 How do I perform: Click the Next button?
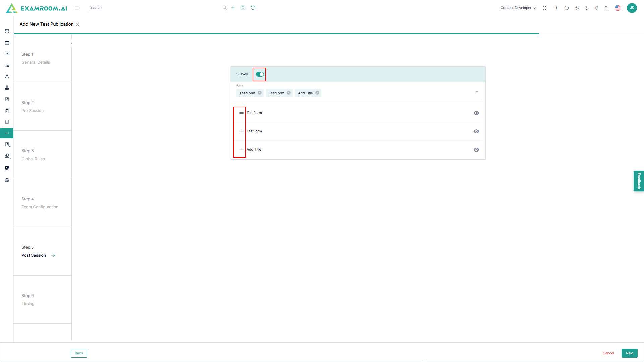[629, 353]
